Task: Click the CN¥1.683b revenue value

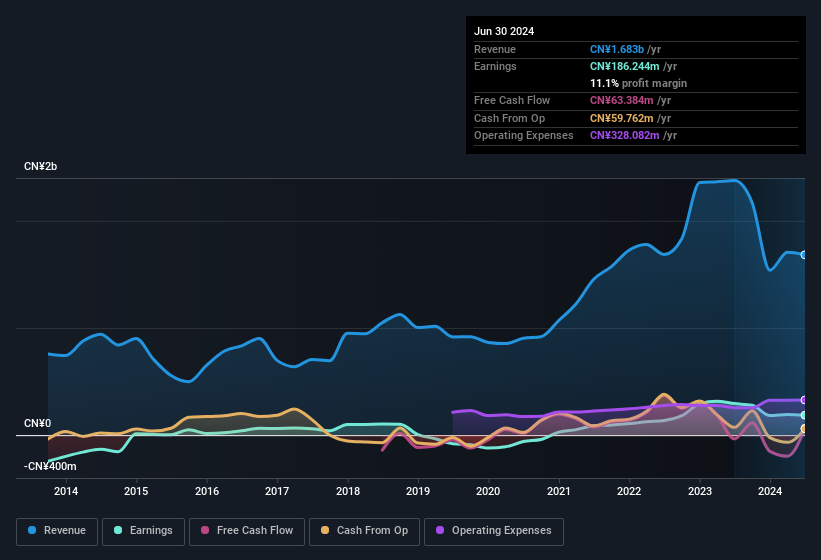Action: tap(617, 49)
